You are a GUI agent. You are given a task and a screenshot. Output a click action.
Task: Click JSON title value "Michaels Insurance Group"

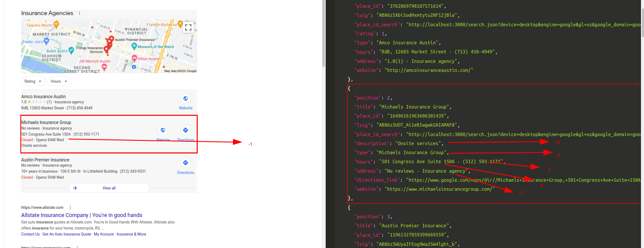tap(415, 107)
